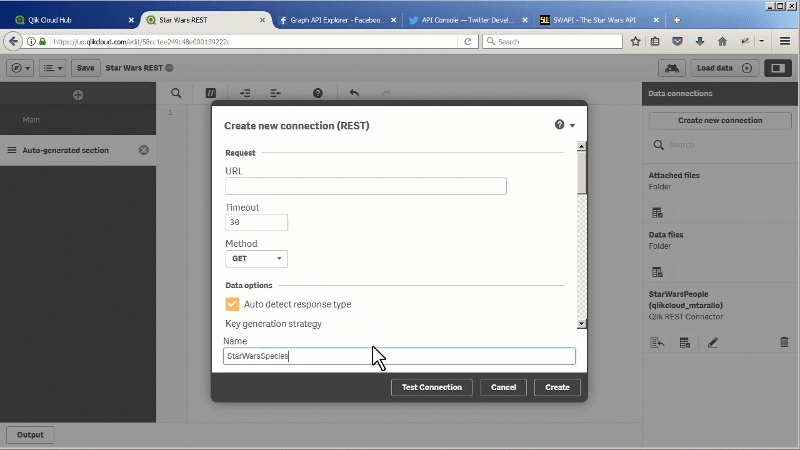The image size is (800, 450).
Task: Uncheck Auto detect response type
Action: click(x=232, y=304)
